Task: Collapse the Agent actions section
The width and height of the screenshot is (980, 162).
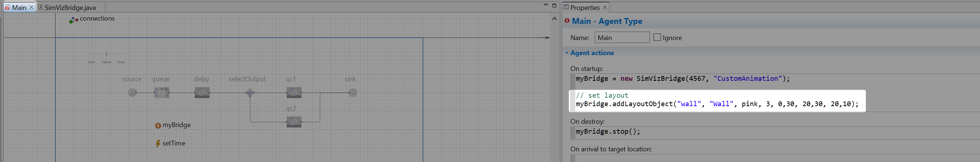Action: 567,53
